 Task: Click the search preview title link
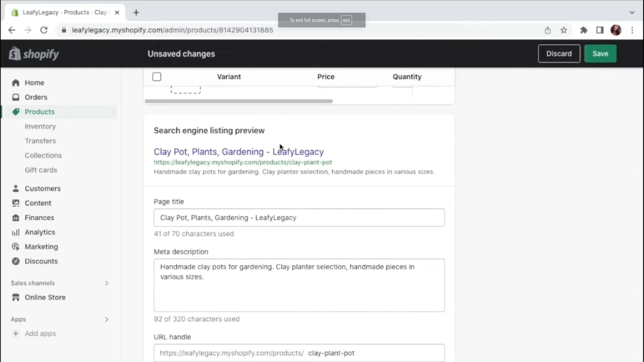tap(239, 152)
